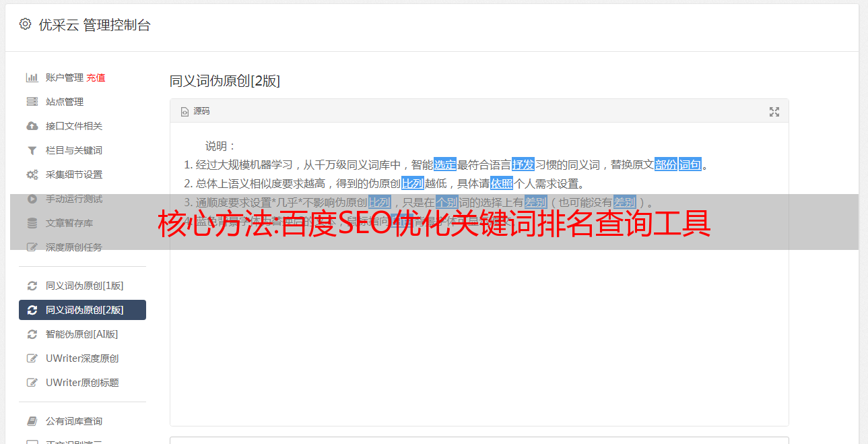Click the highlighted word 选定

pos(445,164)
